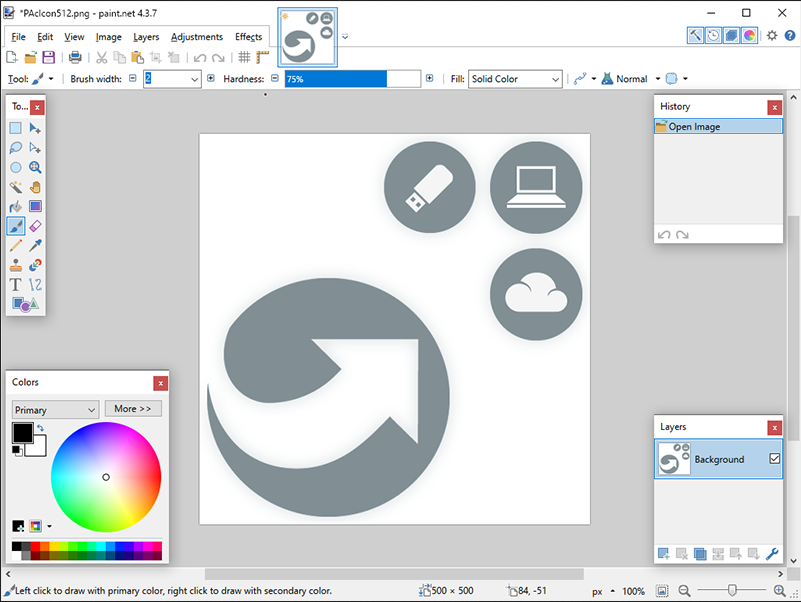Select the Ellipse Select tool
Image resolution: width=801 pixels, height=602 pixels.
(16, 167)
